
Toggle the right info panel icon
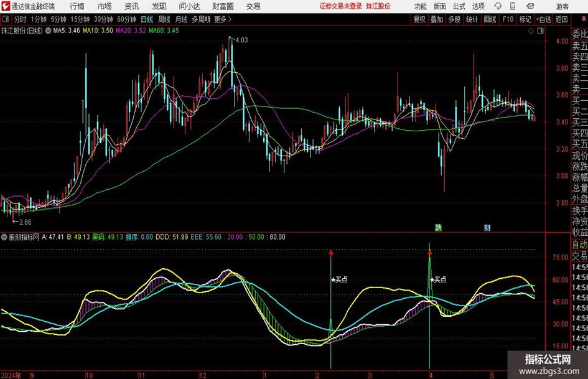(x=540, y=31)
